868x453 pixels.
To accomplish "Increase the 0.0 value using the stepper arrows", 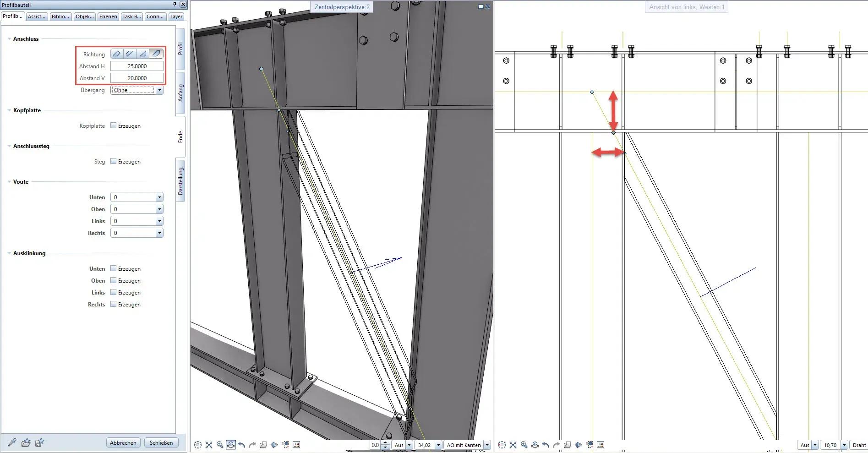I will click(x=386, y=442).
